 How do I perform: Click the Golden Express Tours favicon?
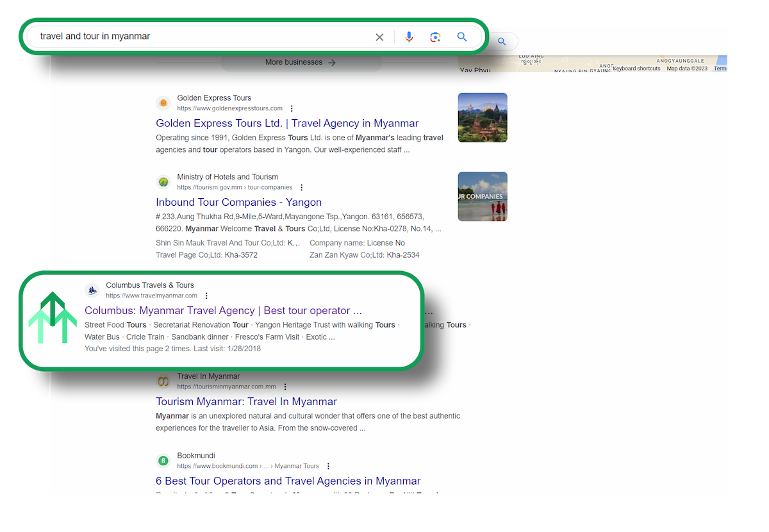click(163, 103)
